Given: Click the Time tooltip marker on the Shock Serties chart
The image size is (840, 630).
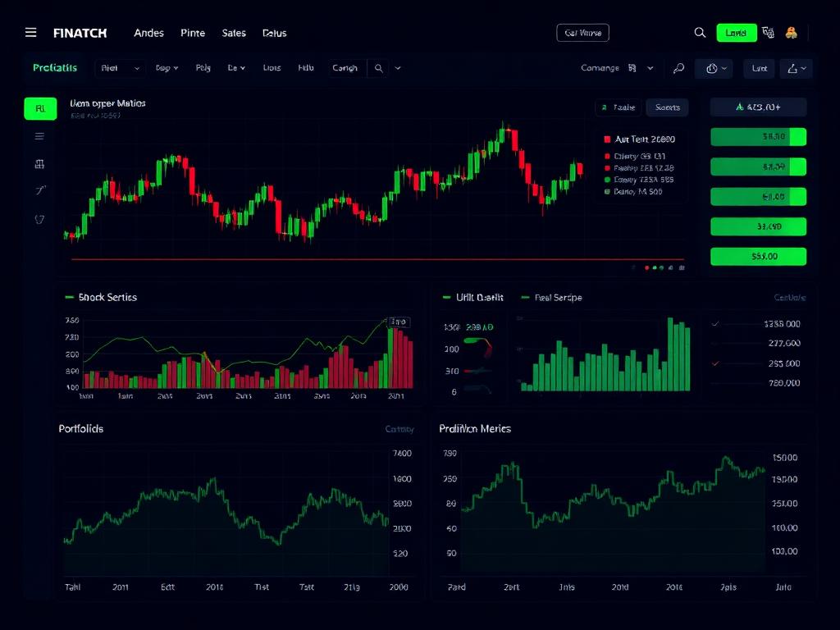Looking at the screenshot, I should (399, 322).
